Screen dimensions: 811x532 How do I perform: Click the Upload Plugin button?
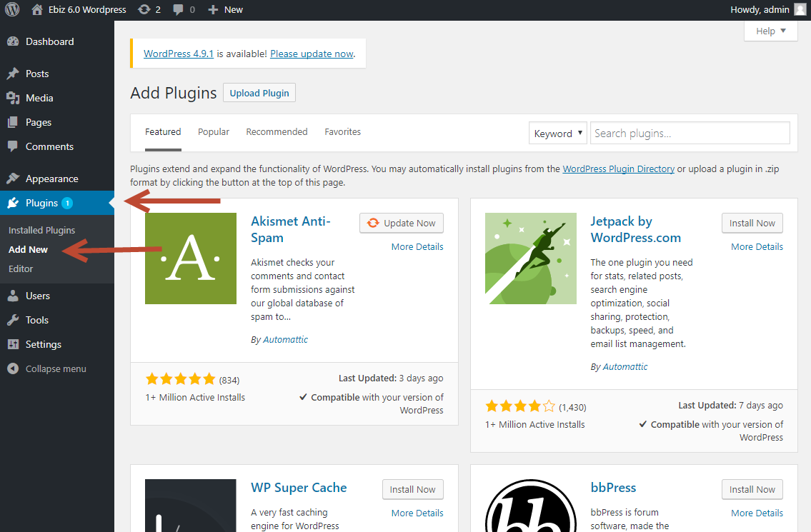point(259,93)
